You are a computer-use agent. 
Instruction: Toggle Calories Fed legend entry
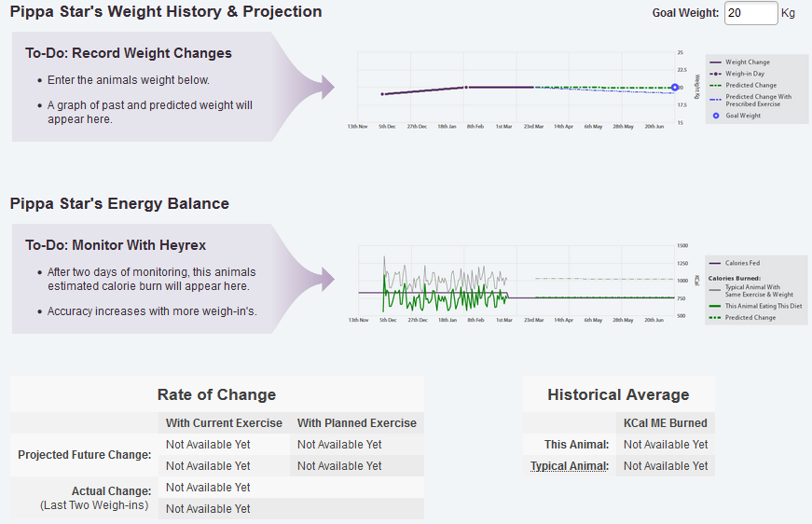tap(742, 263)
